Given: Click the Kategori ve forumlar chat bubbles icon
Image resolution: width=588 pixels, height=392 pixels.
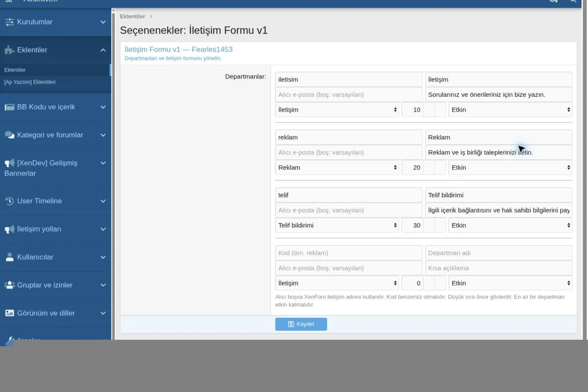Looking at the screenshot, I should pos(9,135).
